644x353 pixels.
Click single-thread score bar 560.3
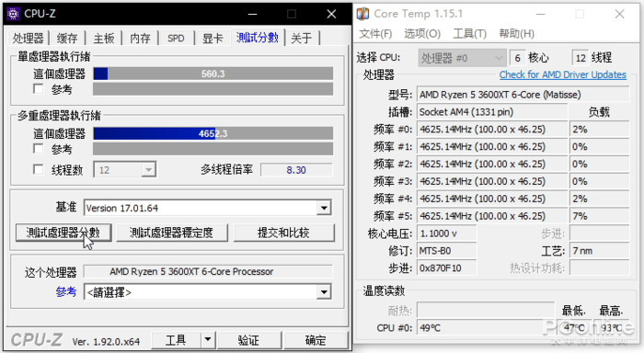(213, 74)
